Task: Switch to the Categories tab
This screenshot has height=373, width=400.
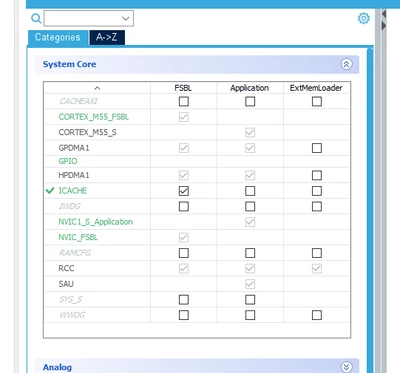Action: 58,37
